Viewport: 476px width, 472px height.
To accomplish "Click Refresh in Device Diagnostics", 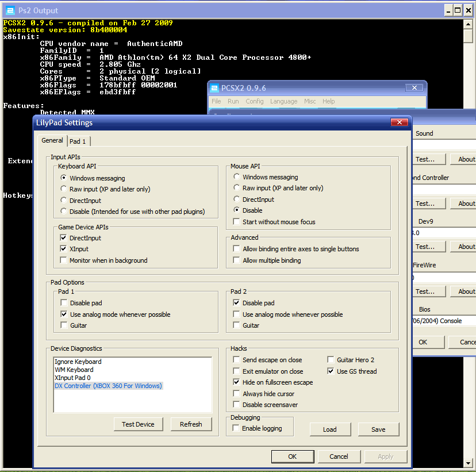I will coord(191,424).
